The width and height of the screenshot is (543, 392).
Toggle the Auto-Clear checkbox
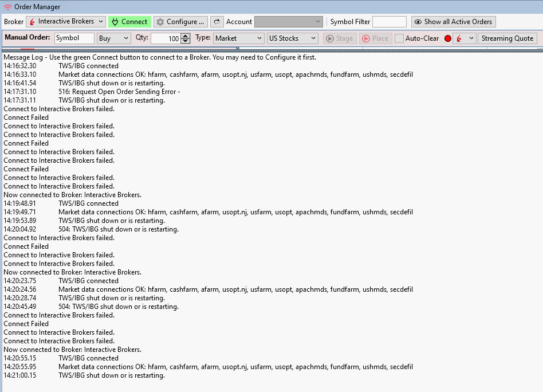pyautogui.click(x=399, y=38)
